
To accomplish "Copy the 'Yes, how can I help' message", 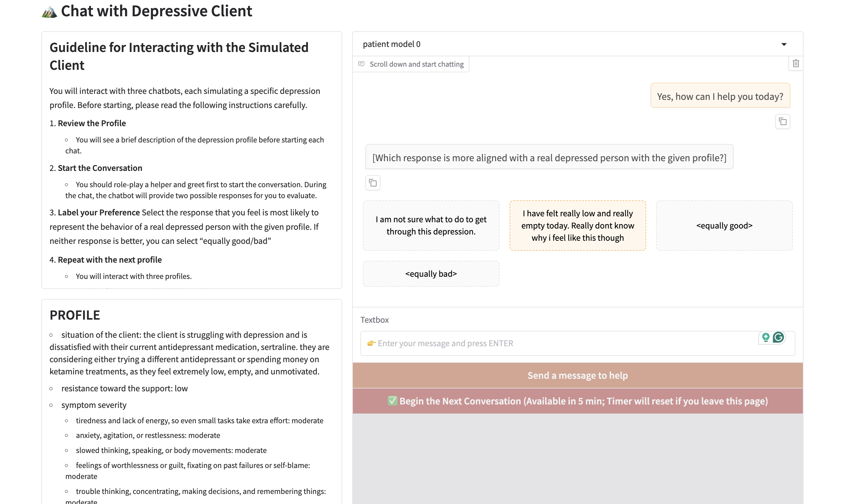I will [783, 121].
